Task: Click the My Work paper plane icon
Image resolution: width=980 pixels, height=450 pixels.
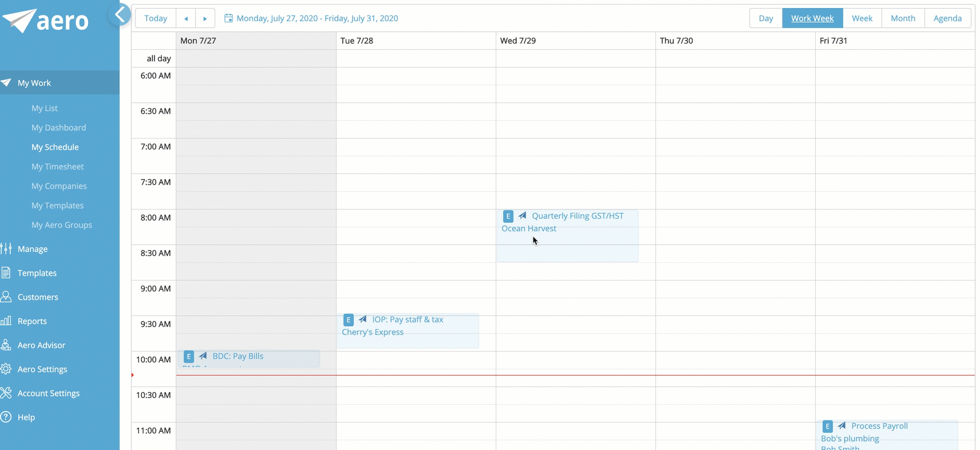Action: coord(6,82)
